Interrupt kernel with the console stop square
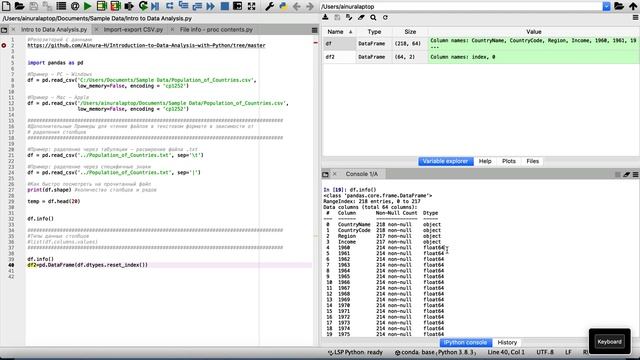This screenshot has height=360, width=640. 618,174
